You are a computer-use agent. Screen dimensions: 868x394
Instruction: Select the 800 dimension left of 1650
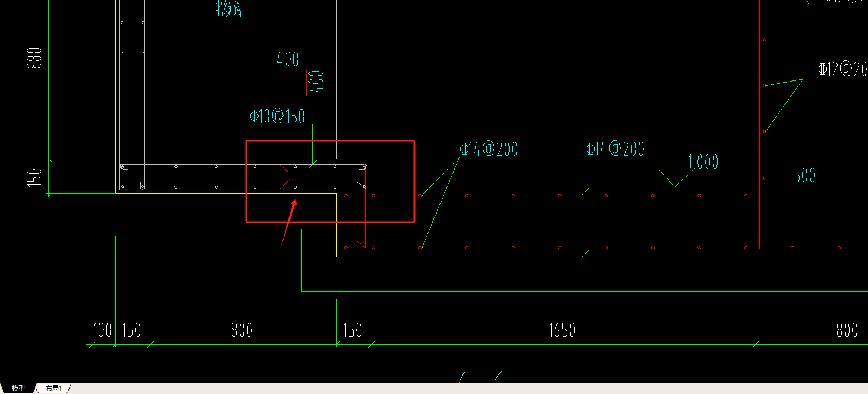point(242,330)
